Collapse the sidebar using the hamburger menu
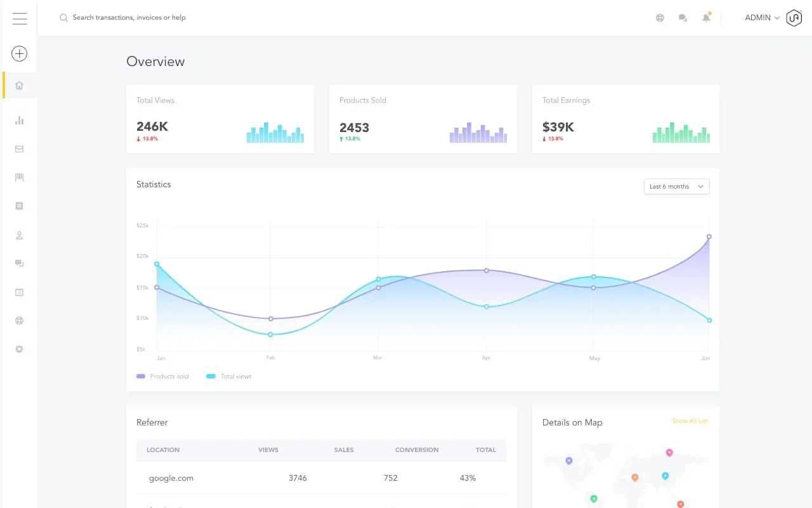The height and width of the screenshot is (508, 812). pyautogui.click(x=20, y=18)
